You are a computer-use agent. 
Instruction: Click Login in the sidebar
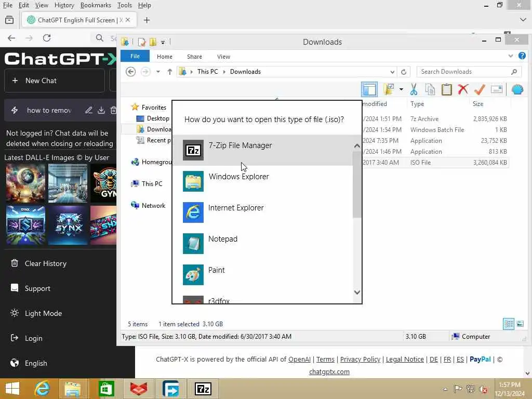26,338
